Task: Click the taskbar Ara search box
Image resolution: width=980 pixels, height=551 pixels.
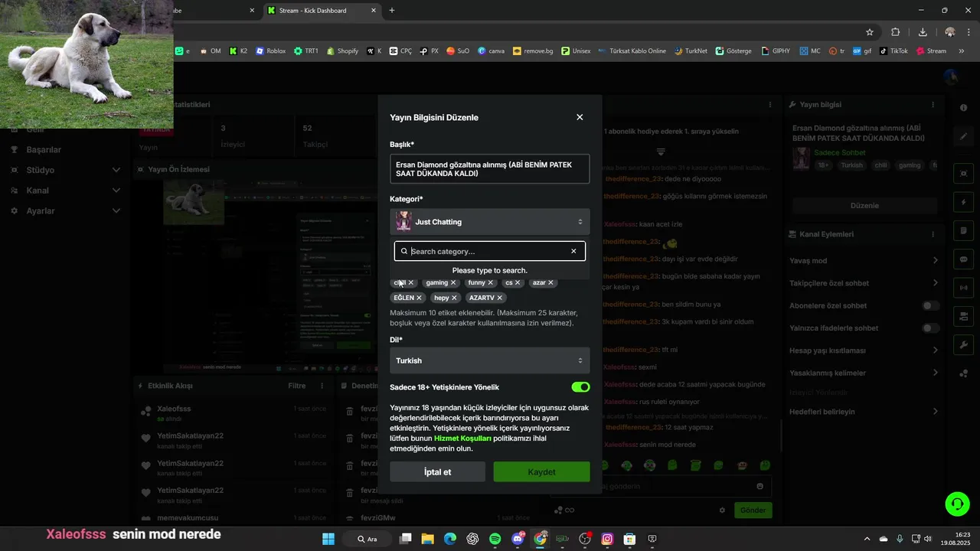Action: (367, 539)
